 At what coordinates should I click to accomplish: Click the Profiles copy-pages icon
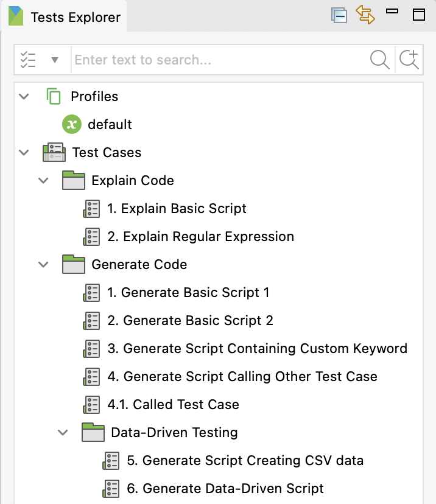pyautogui.click(x=54, y=96)
